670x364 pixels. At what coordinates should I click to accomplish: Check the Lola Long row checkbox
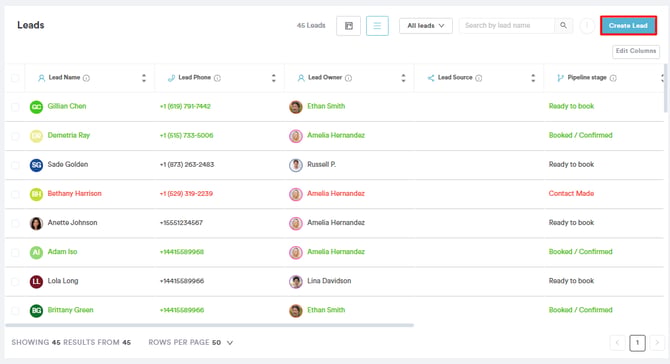15,281
